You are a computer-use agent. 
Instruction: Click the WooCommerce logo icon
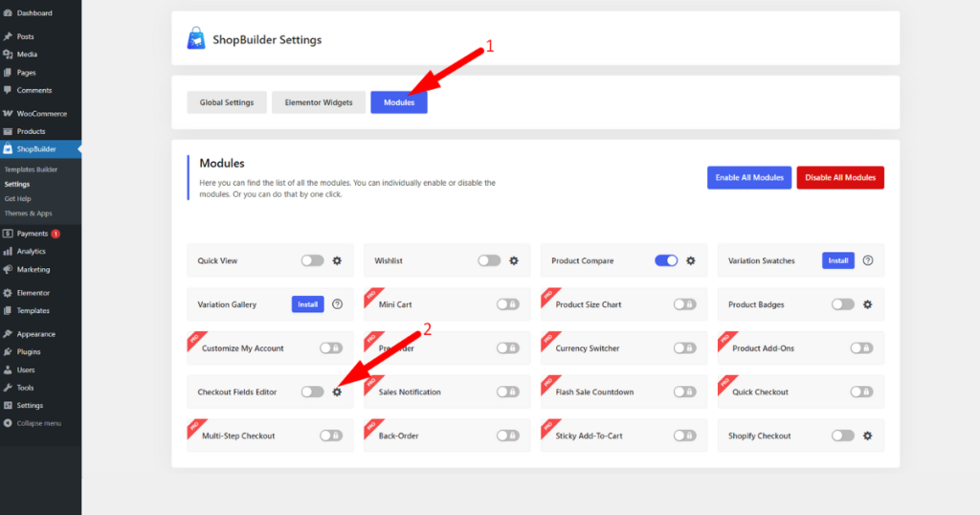pyautogui.click(x=8, y=114)
